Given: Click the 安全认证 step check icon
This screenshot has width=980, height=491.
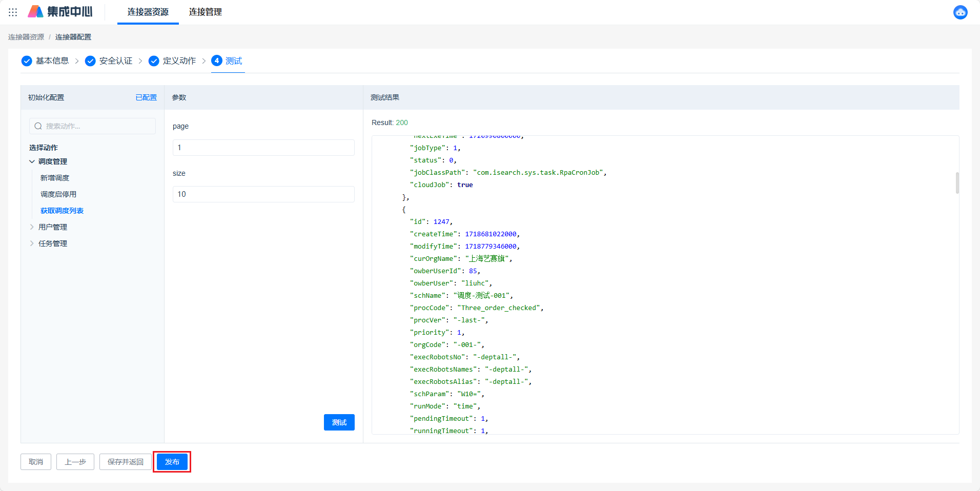Looking at the screenshot, I should [90, 61].
